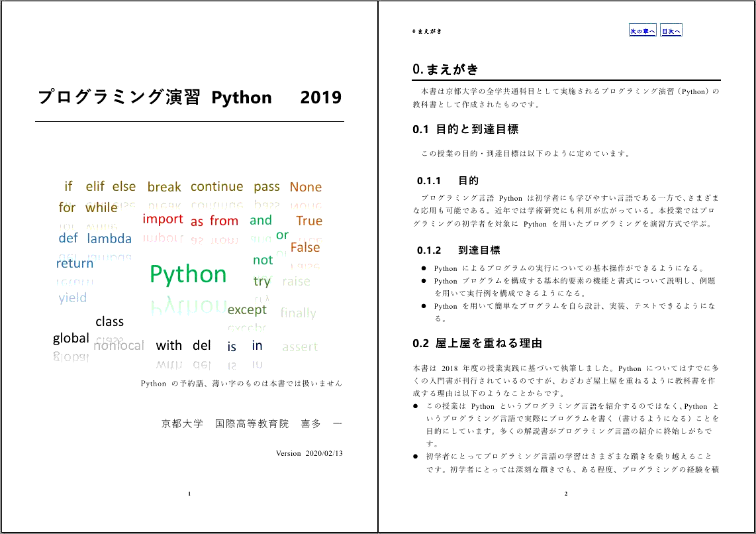756x534 pixels.
Task: Click the faded nonlocal keyword
Action: (x=118, y=345)
